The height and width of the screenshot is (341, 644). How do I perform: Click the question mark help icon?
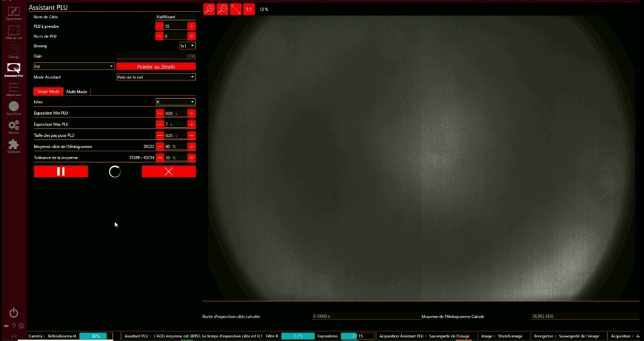[14, 326]
